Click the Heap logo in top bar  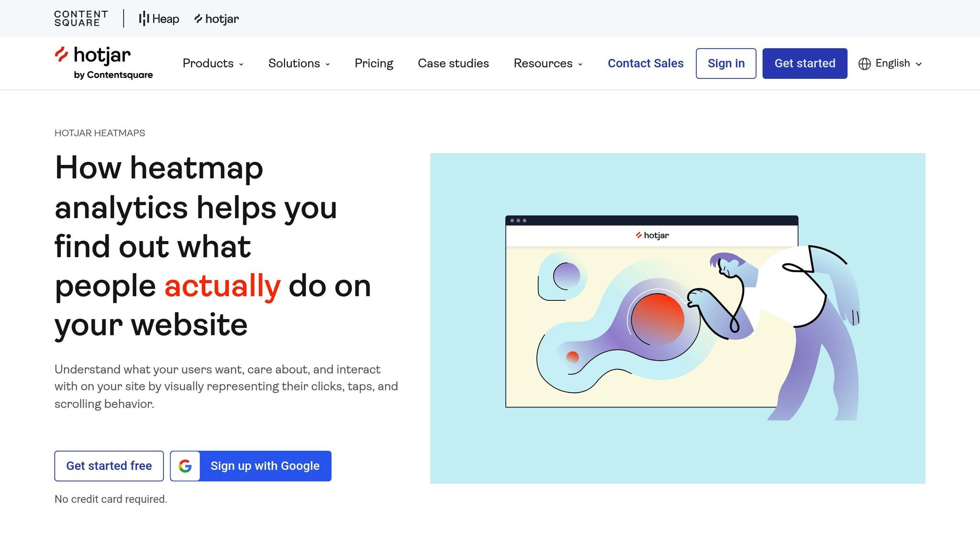pos(159,19)
